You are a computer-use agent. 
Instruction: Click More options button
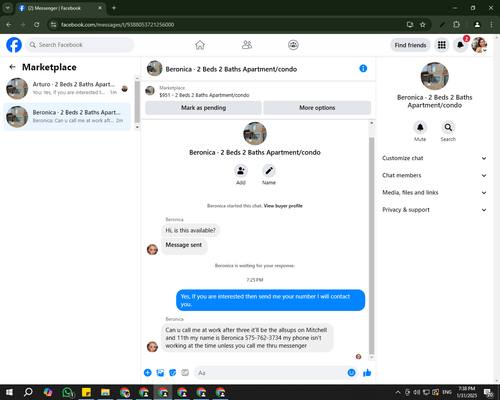[317, 108]
